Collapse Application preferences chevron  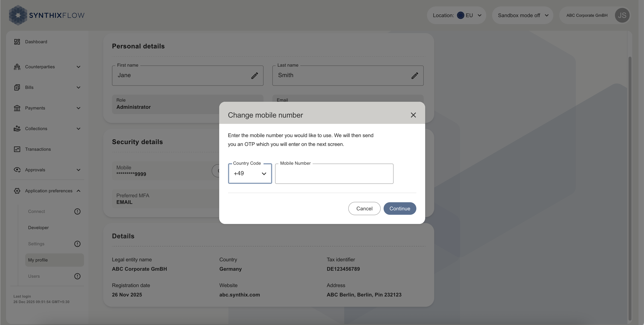pos(79,191)
